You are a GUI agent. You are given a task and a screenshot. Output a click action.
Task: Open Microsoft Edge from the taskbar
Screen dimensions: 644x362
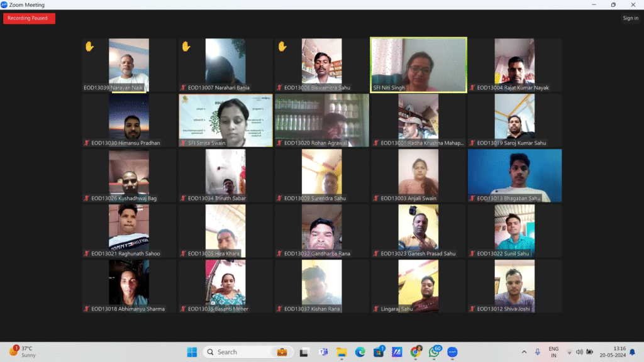[x=360, y=352]
